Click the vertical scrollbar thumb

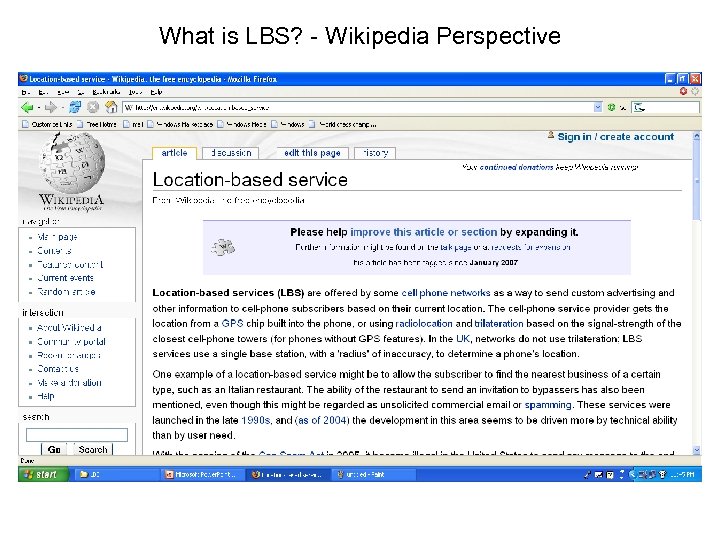click(x=696, y=180)
